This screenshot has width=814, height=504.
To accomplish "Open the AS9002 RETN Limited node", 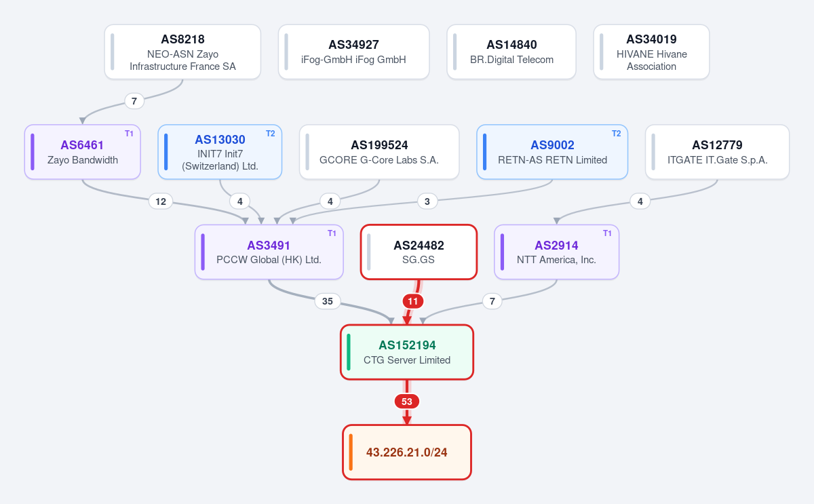I will (552, 152).
